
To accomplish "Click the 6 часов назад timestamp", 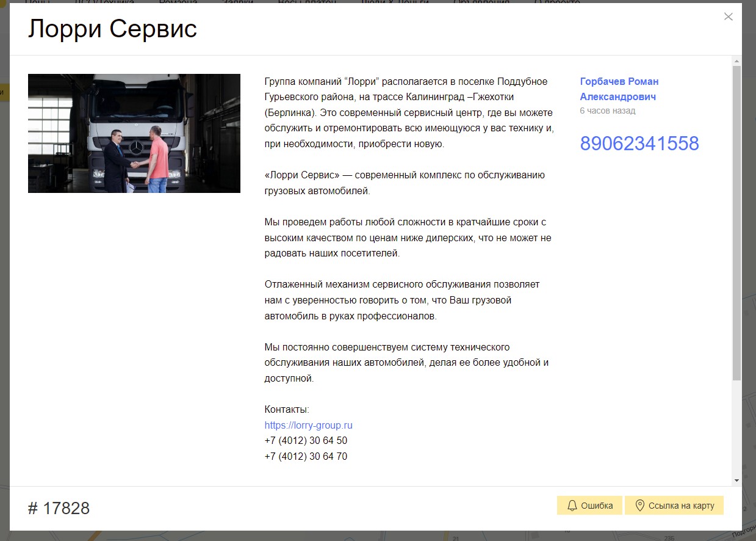I will [x=607, y=111].
